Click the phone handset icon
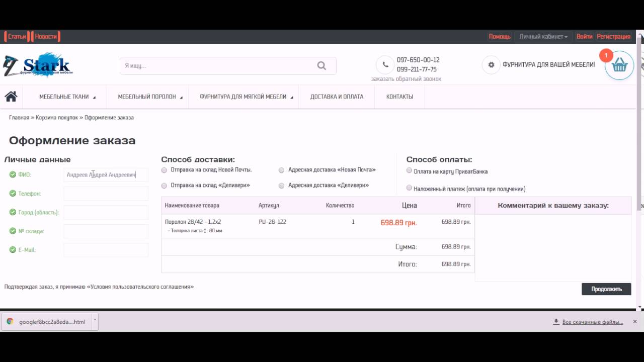The width and height of the screenshot is (644, 362). click(x=385, y=64)
